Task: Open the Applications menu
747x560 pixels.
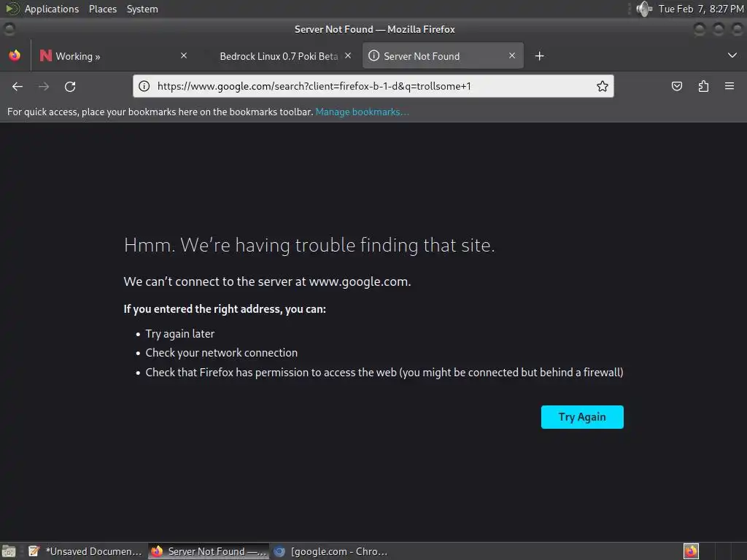Action: coord(52,9)
